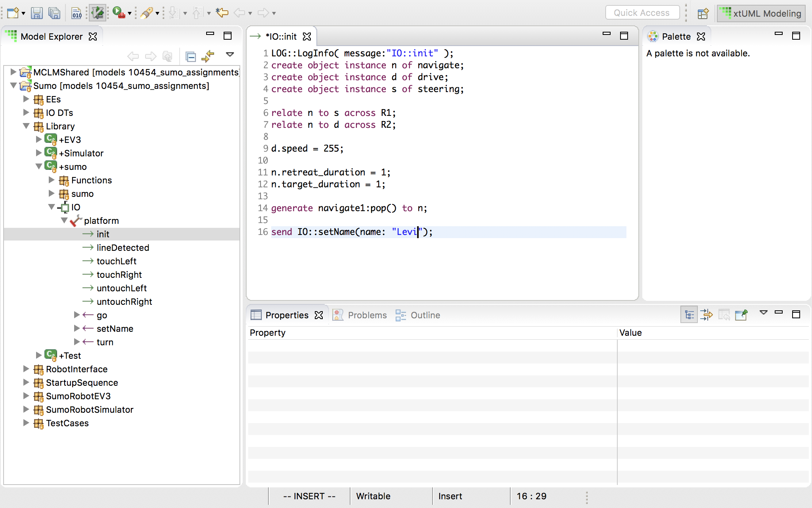Click the Quick Access search field
Viewport: 812px width, 508px height.
[x=642, y=13]
